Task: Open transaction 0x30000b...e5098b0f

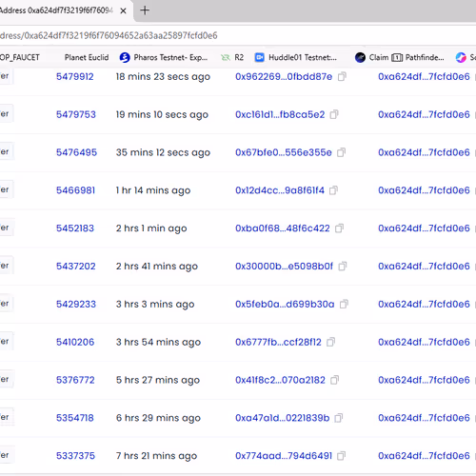Action: (x=284, y=267)
